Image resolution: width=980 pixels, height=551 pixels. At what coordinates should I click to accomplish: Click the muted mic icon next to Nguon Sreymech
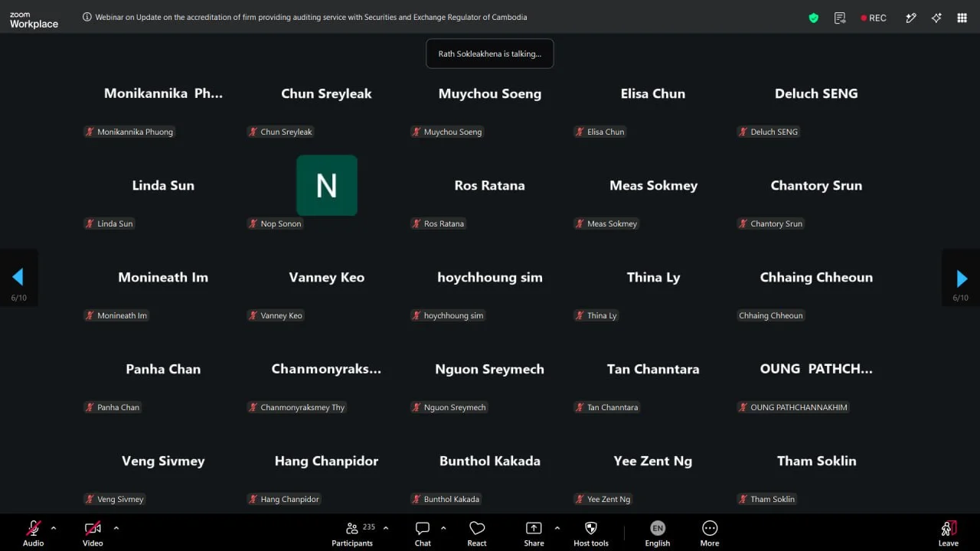coord(416,407)
